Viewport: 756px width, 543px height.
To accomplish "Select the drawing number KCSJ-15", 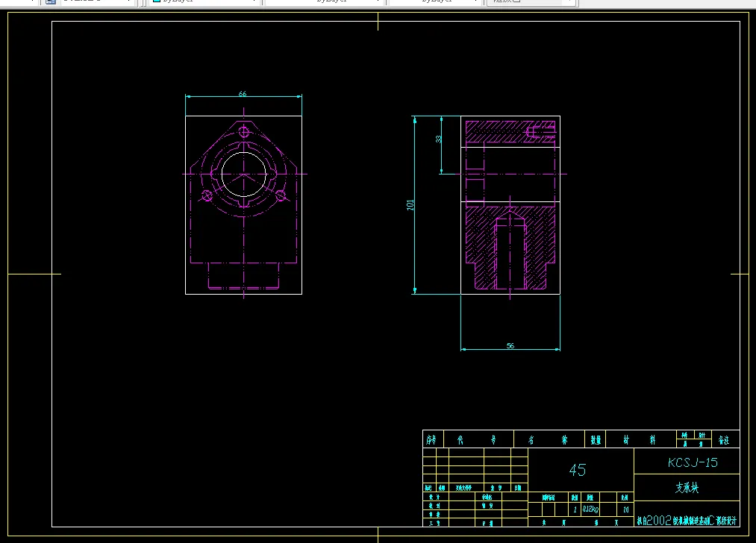I will 693,462.
